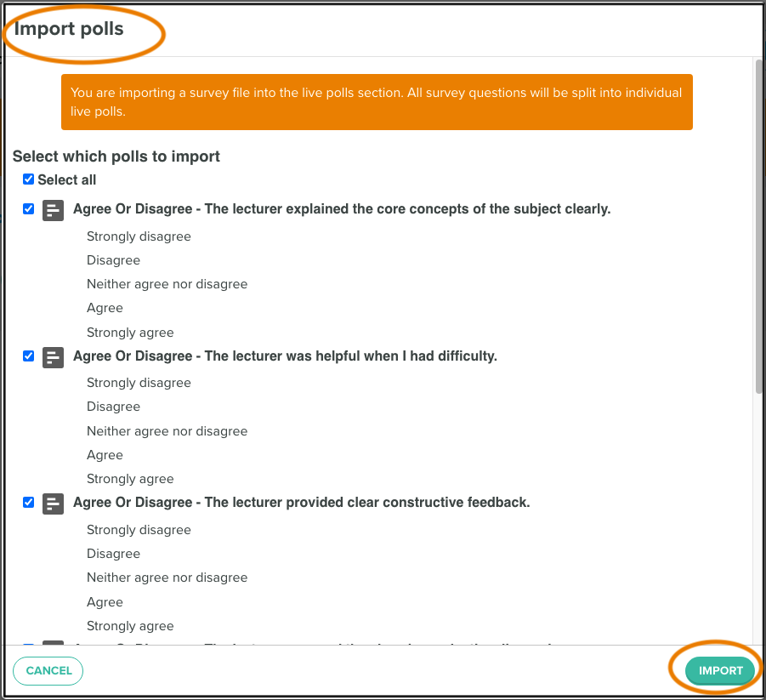766x700 pixels.
Task: Click poll icon beside constructive feedback question
Action: tap(53, 504)
